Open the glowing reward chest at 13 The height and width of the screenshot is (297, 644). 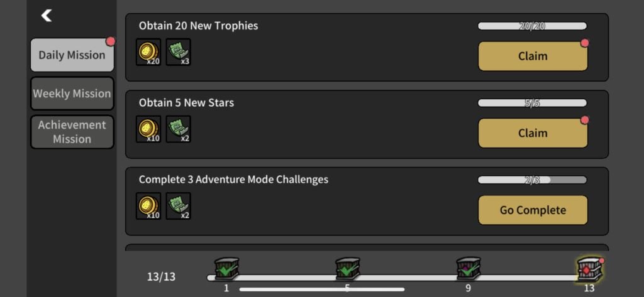590,269
